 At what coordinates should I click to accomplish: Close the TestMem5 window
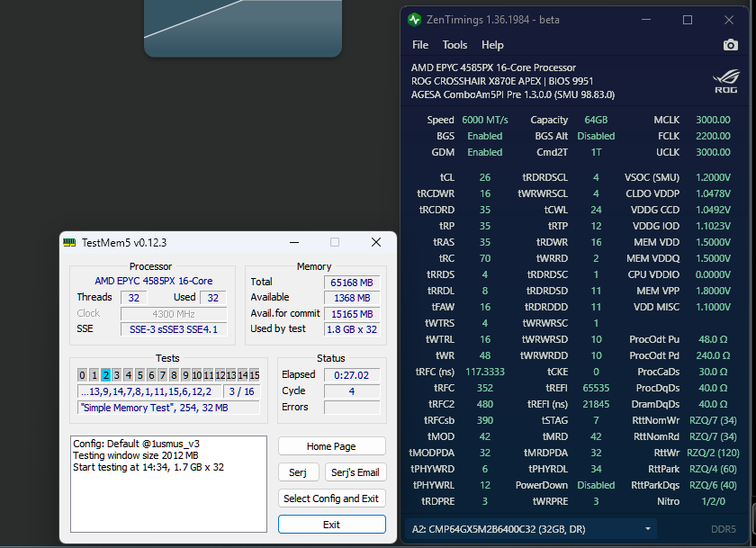tap(375, 242)
